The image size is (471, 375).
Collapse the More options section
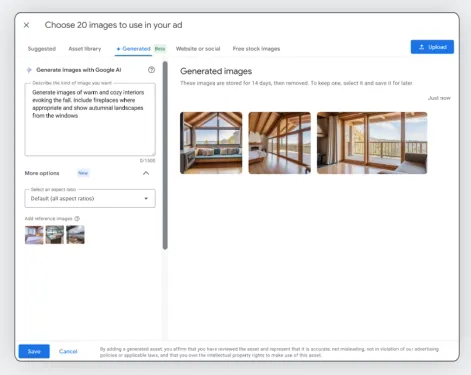(x=146, y=173)
